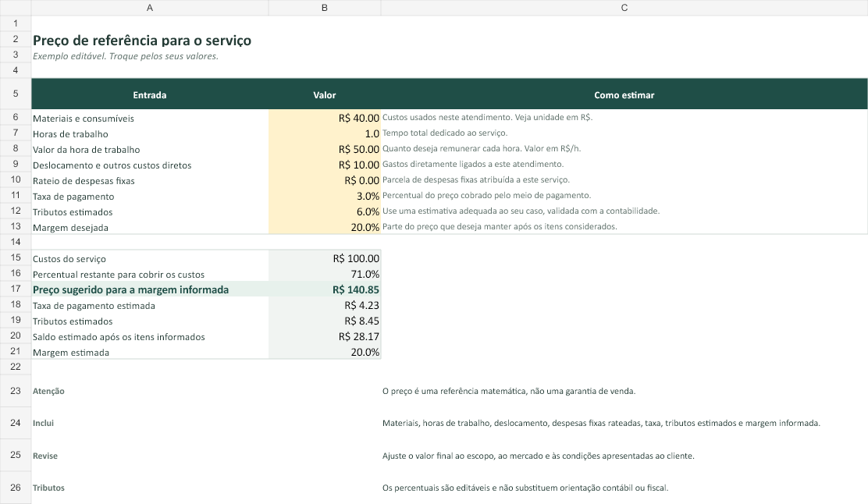Select 'Preço sugerido para a margem informada'

150,289
